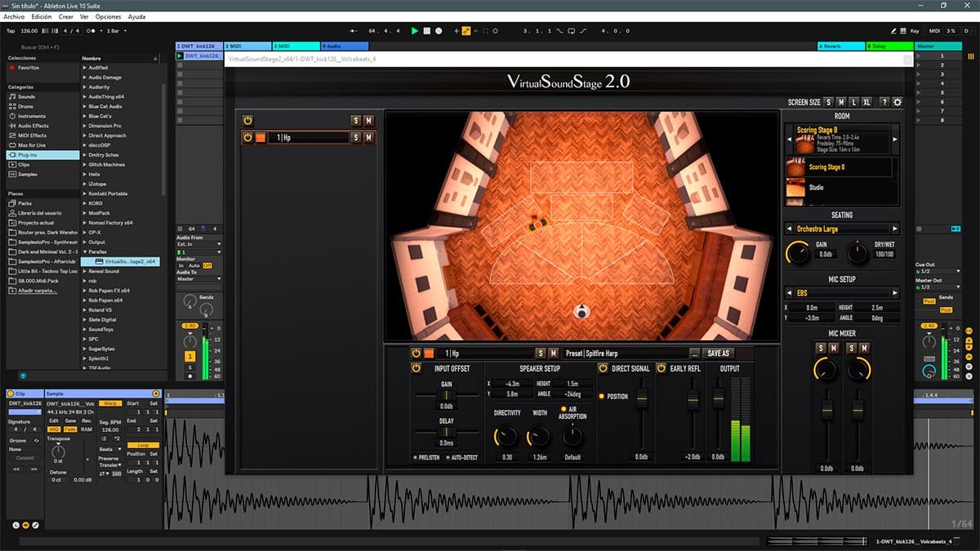Open the Archivo menu

(x=14, y=16)
